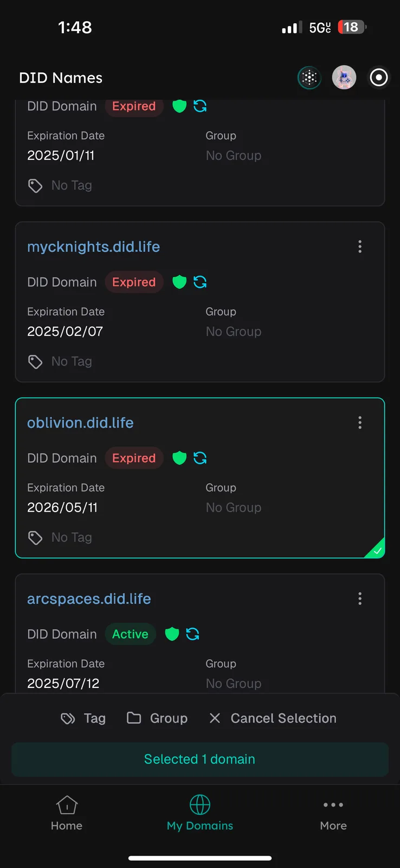Click refresh icon on oblivion.did.life card
This screenshot has height=868, width=400.
tap(200, 458)
